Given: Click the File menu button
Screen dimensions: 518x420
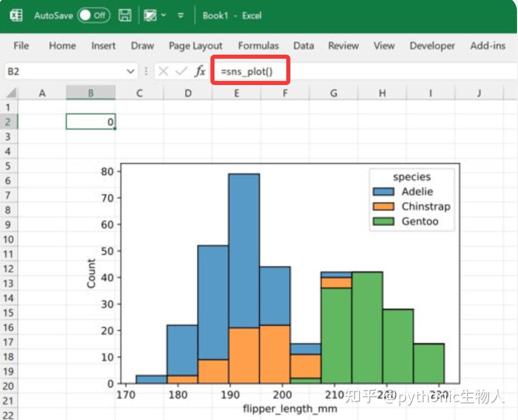Looking at the screenshot, I should (x=21, y=46).
